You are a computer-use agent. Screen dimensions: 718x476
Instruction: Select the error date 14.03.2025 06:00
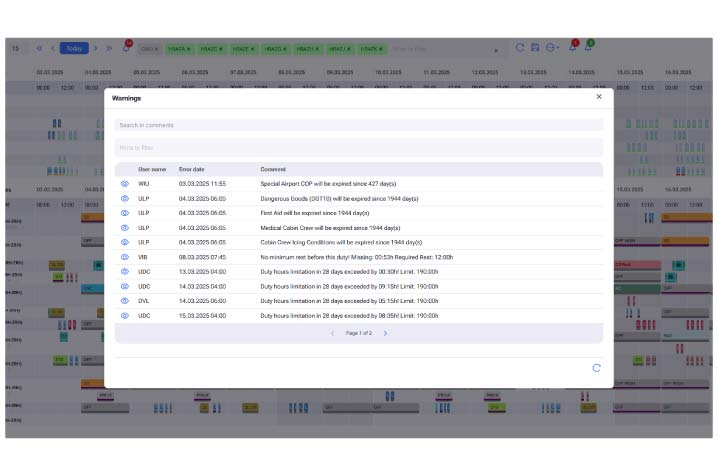[202, 301]
